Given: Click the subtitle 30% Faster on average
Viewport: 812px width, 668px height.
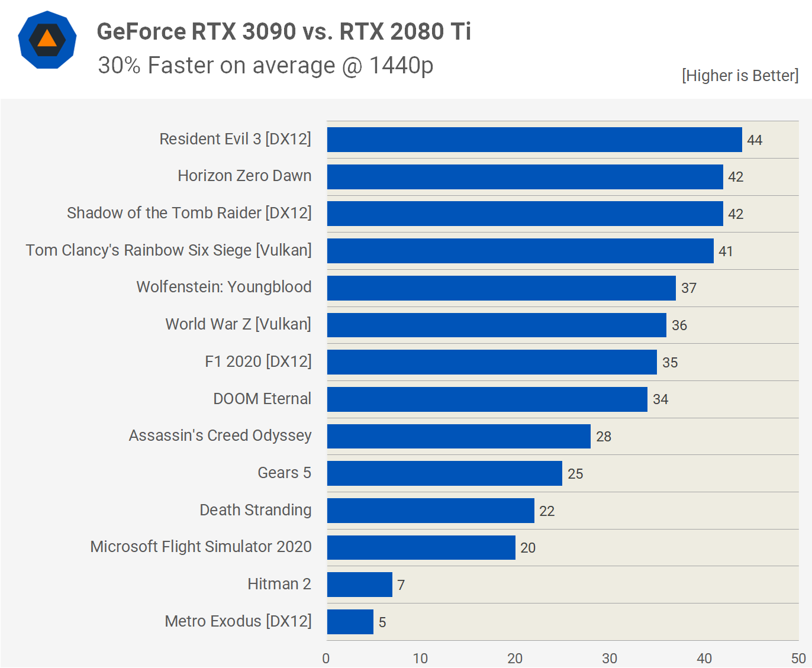Looking at the screenshot, I should tap(265, 66).
